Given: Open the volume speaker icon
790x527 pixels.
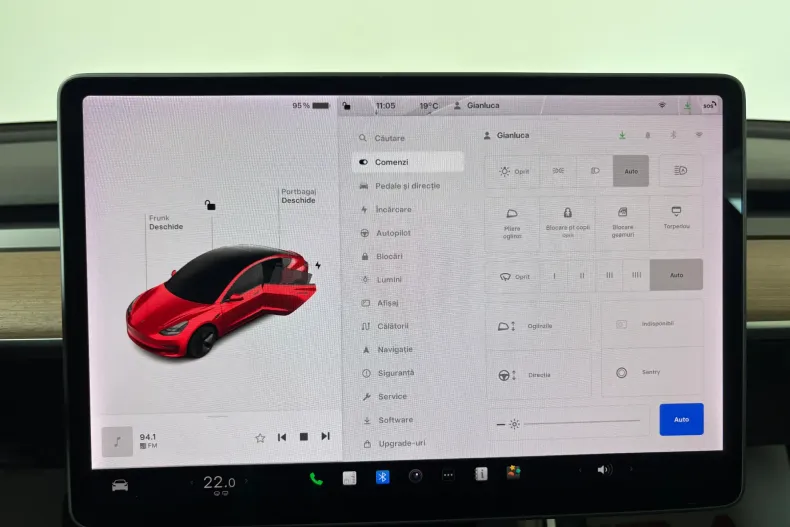Looking at the screenshot, I should click(x=604, y=470).
